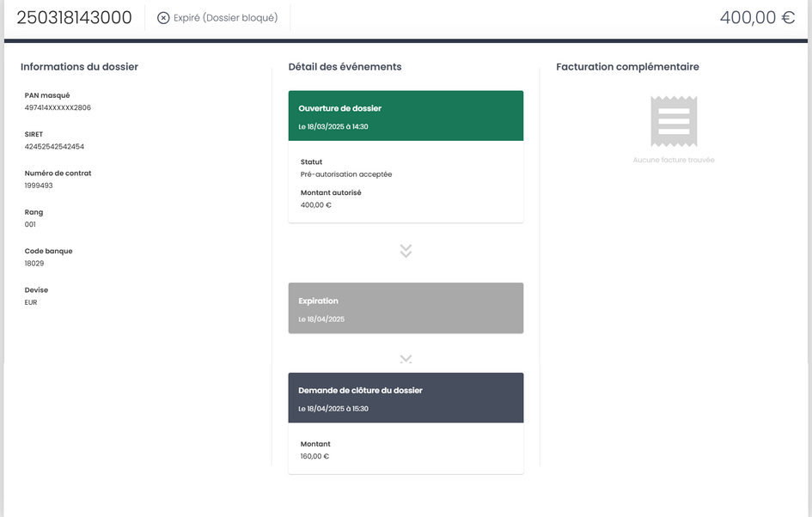
Task: Click the 400,00 € total amount in header
Action: (x=757, y=17)
